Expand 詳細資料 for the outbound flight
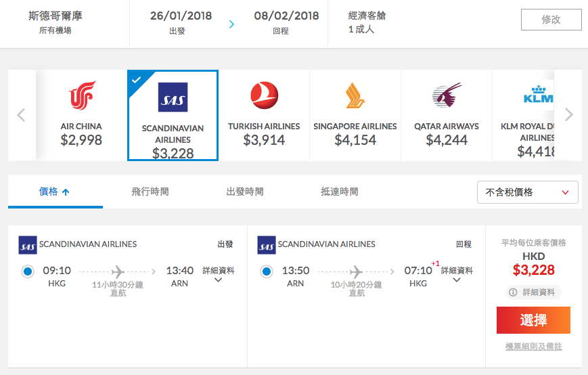 tap(218, 275)
